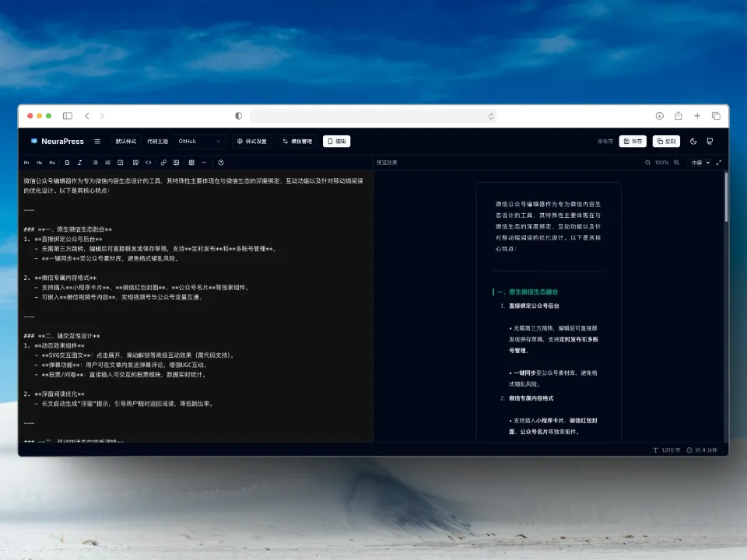747x560 pixels.
Task: Open the GitHub code theme dropdown
Action: [200, 142]
